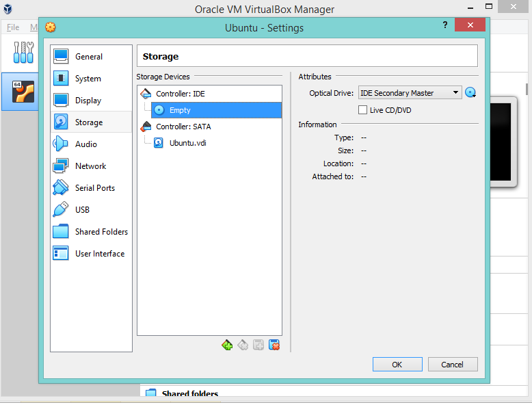The width and height of the screenshot is (532, 407).
Task: Cancel the Ubuntu settings dialog
Action: 453,364
